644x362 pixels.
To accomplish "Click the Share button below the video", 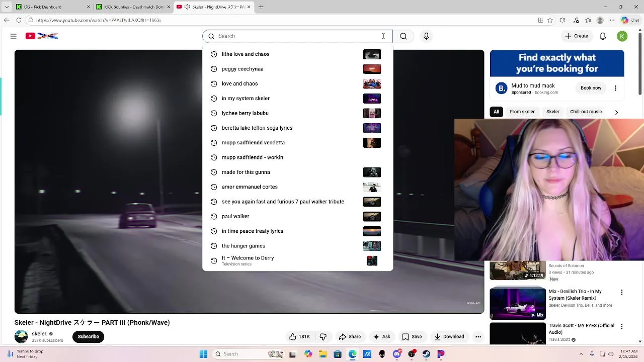I will click(x=350, y=336).
